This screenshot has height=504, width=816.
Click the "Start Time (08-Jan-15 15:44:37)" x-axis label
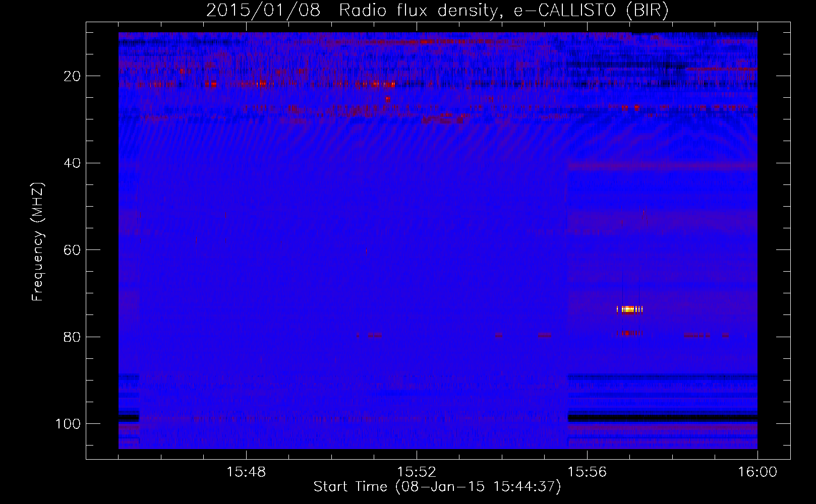point(437,487)
